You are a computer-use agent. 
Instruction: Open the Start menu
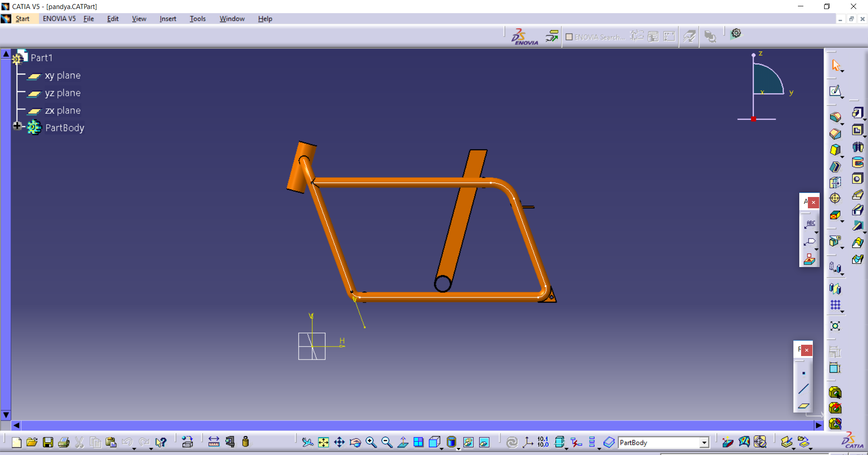22,19
